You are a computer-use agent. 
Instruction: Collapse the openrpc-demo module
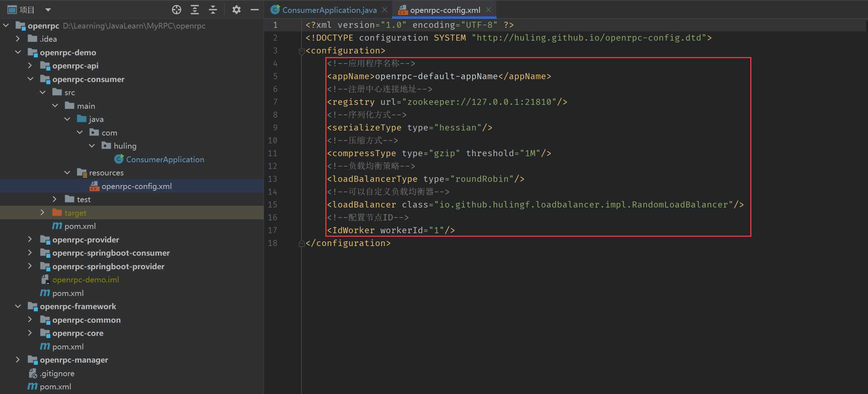(x=18, y=52)
